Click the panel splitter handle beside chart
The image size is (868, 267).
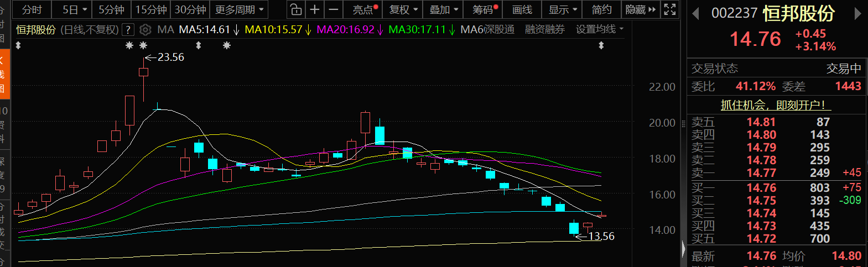(x=683, y=124)
